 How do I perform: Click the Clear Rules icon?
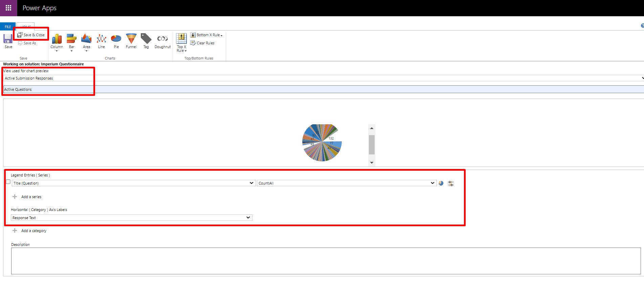(193, 43)
